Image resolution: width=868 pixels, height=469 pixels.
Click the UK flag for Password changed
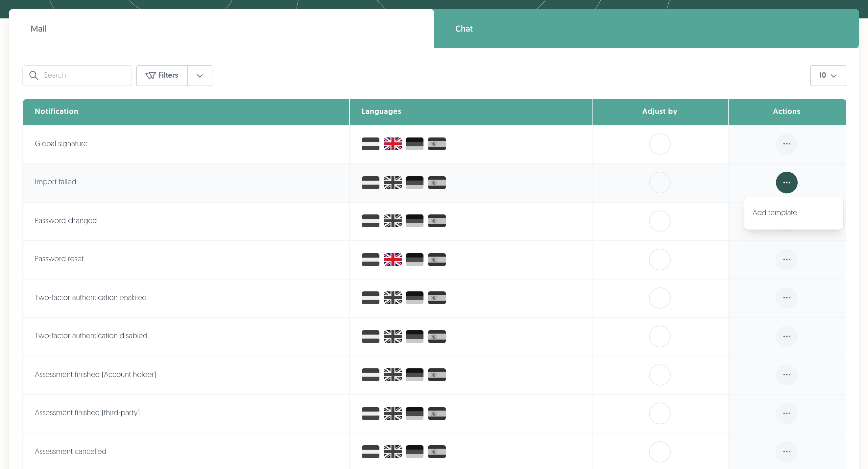(x=393, y=221)
